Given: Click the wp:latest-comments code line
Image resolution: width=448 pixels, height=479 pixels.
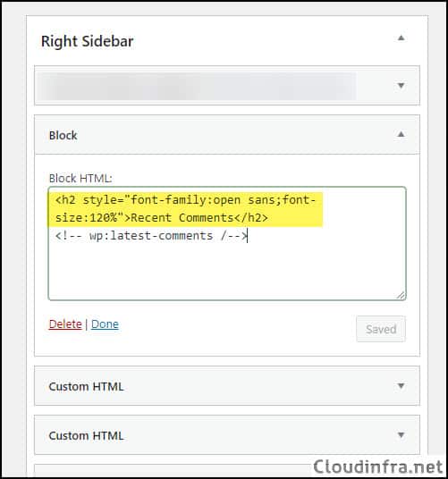Looking at the screenshot, I should [151, 236].
